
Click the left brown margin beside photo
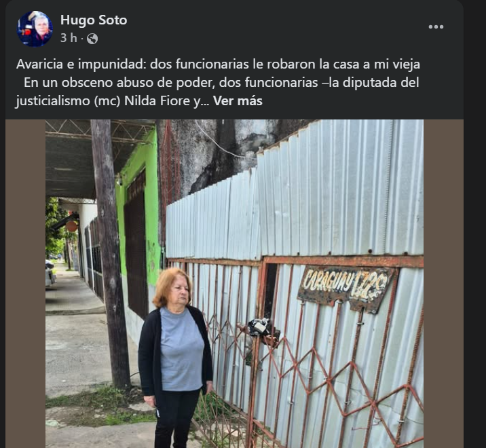[25, 284]
